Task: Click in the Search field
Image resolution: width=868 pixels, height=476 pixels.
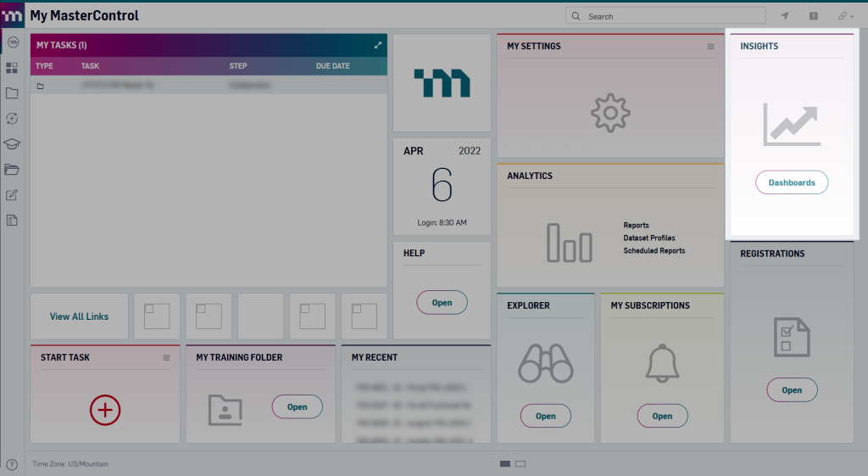Action: pos(665,16)
